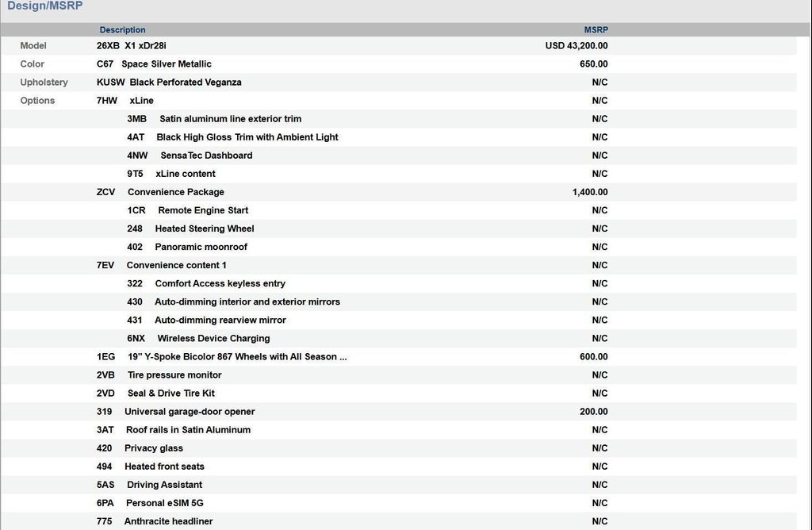Image resolution: width=812 pixels, height=530 pixels.
Task: Select the 19" Y-Spoke Bicolor 867 Wheels row
Action: click(x=236, y=357)
